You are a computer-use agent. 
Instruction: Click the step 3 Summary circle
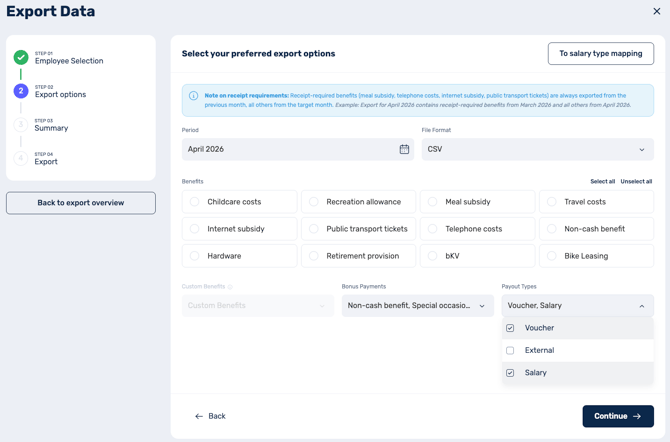tap(21, 124)
